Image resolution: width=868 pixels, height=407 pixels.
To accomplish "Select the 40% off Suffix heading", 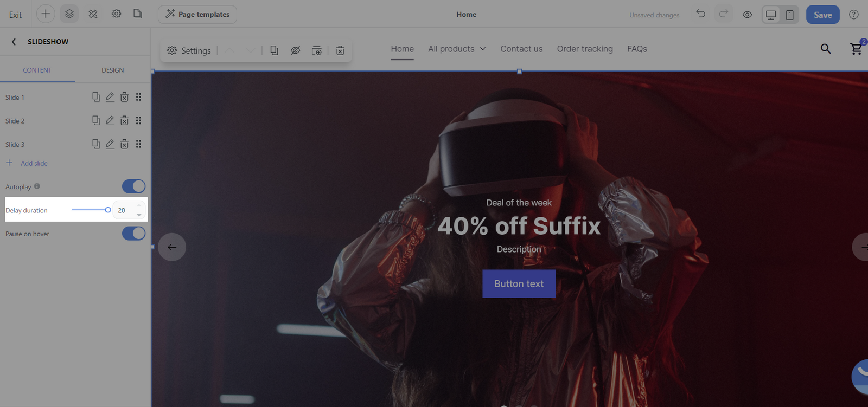I will 519,226.
